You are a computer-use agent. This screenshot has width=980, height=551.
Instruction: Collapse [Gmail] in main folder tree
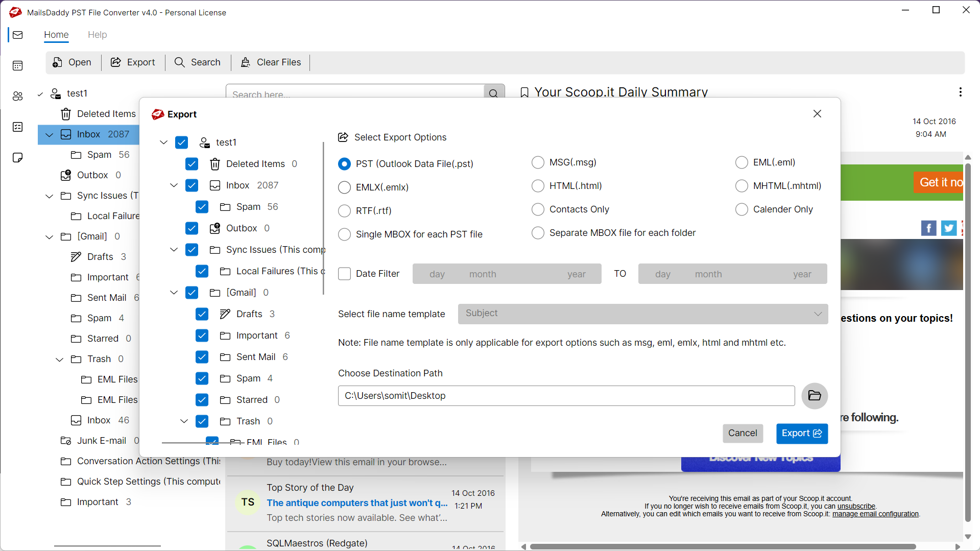coord(49,237)
